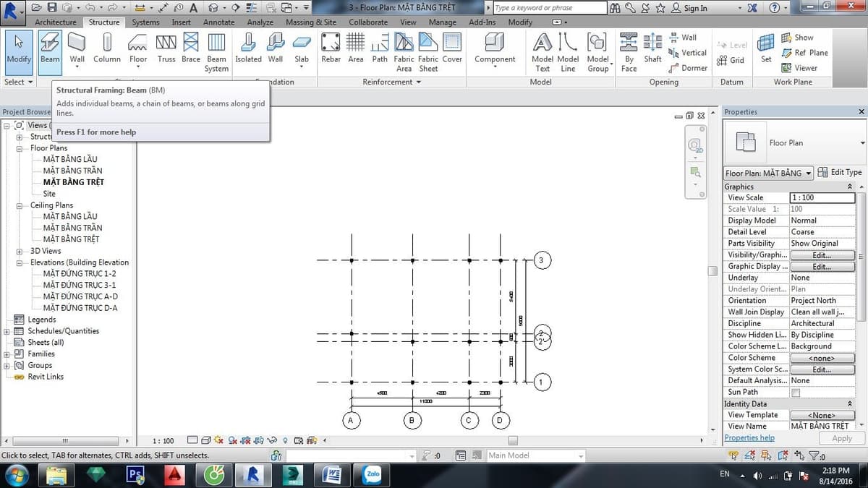Open MẶT ĐỨNG TRỤC A-D elevation
The width and height of the screenshot is (868, 488).
(x=80, y=296)
